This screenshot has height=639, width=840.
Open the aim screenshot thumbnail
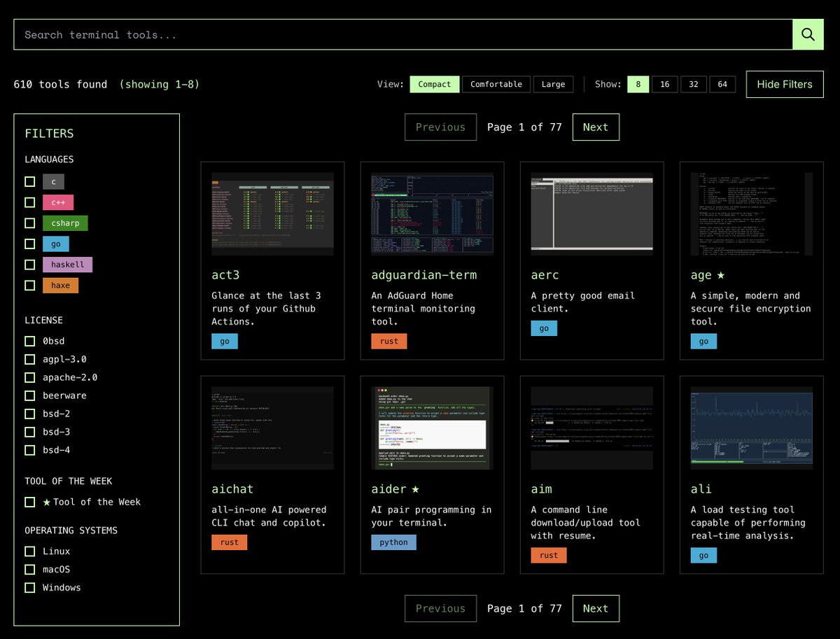coord(591,428)
